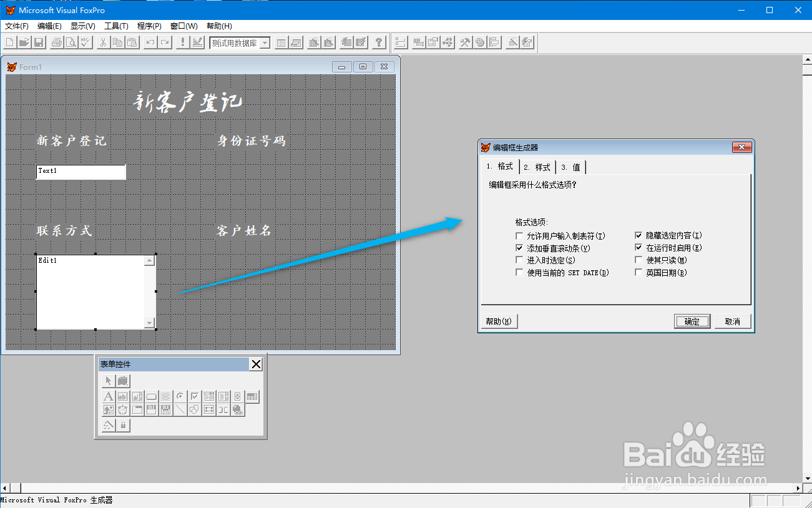Select the 1. 格式 tab

tap(501, 166)
